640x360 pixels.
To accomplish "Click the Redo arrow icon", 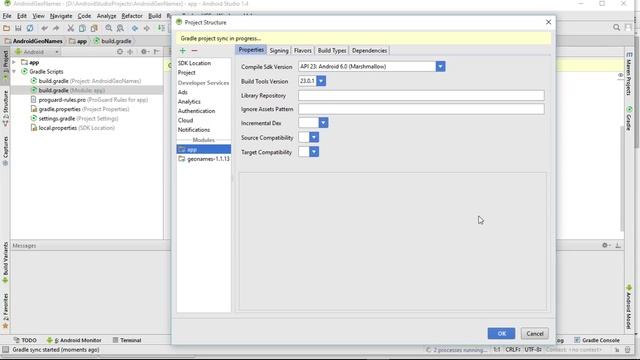I will point(56,28).
